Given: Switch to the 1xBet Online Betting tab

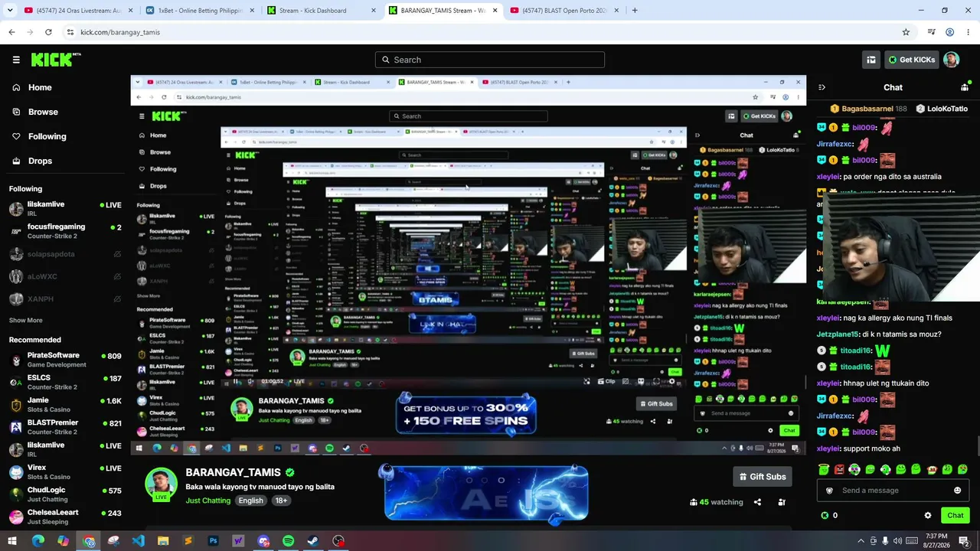Looking at the screenshot, I should (x=198, y=11).
